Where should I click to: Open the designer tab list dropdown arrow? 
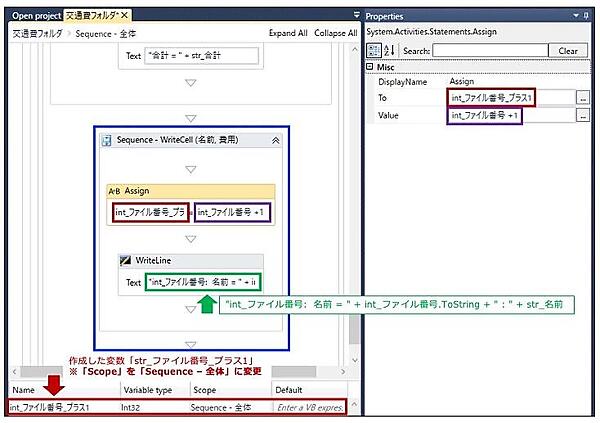[356, 15]
